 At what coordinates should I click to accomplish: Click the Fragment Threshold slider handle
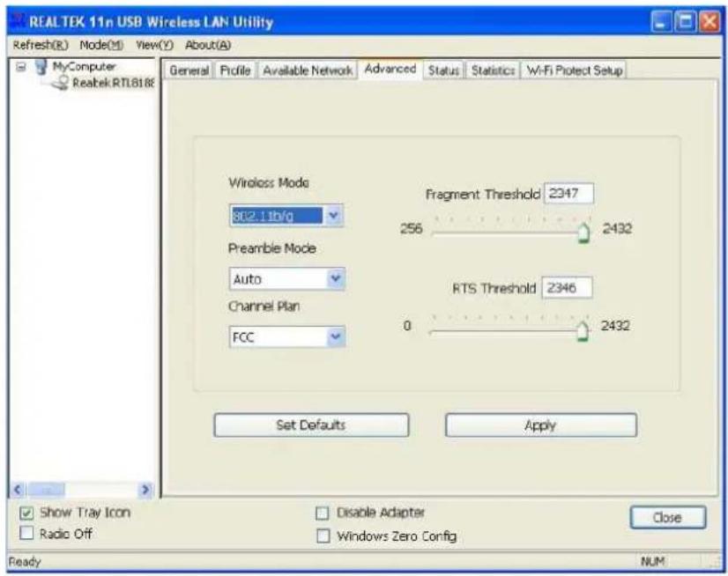[583, 233]
